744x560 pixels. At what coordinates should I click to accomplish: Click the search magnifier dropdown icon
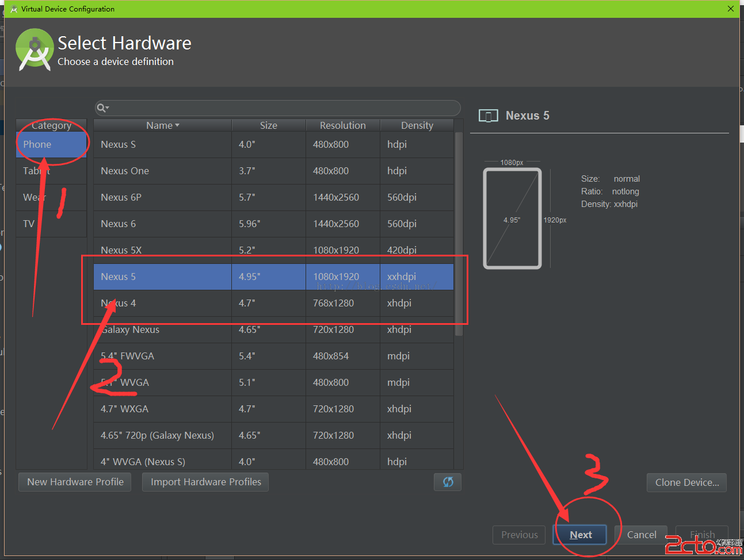102,108
